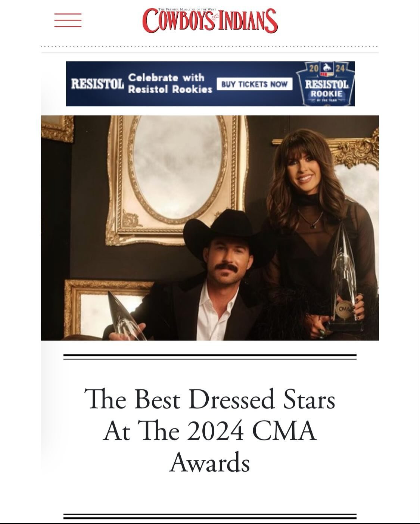Click the double-line divider above the headline
This screenshot has height=524, width=420.
tap(210, 357)
